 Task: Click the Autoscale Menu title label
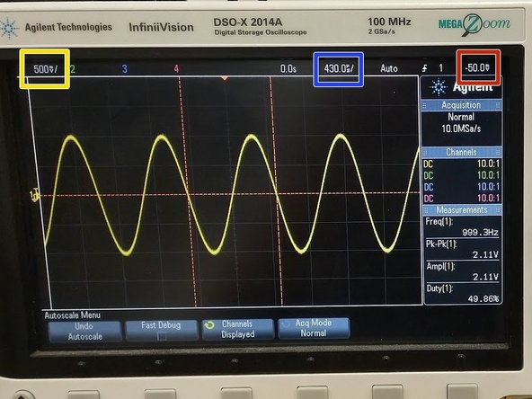click(72, 315)
